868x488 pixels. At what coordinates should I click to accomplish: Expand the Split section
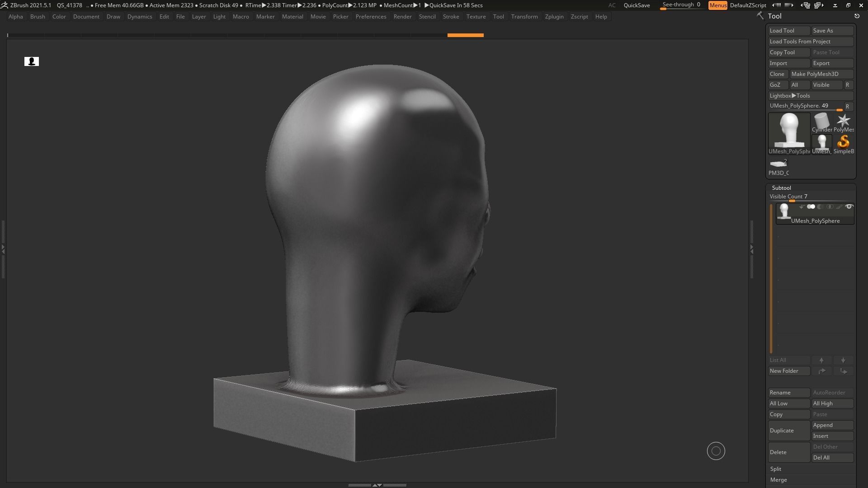776,469
